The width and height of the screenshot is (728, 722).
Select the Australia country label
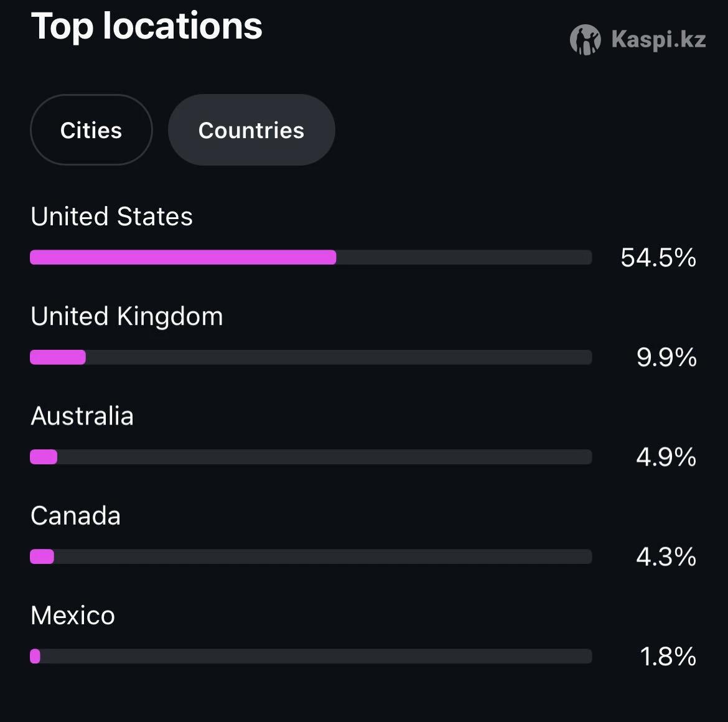82,416
